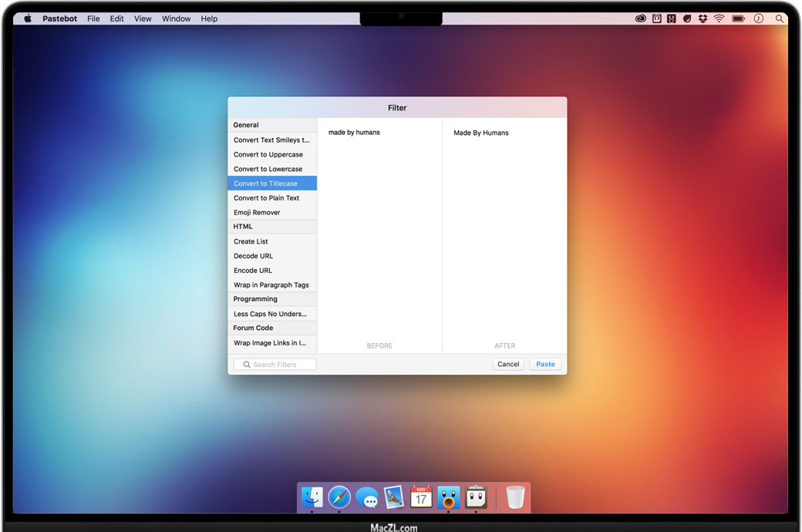Cancel the Filter dialog

pyautogui.click(x=508, y=364)
